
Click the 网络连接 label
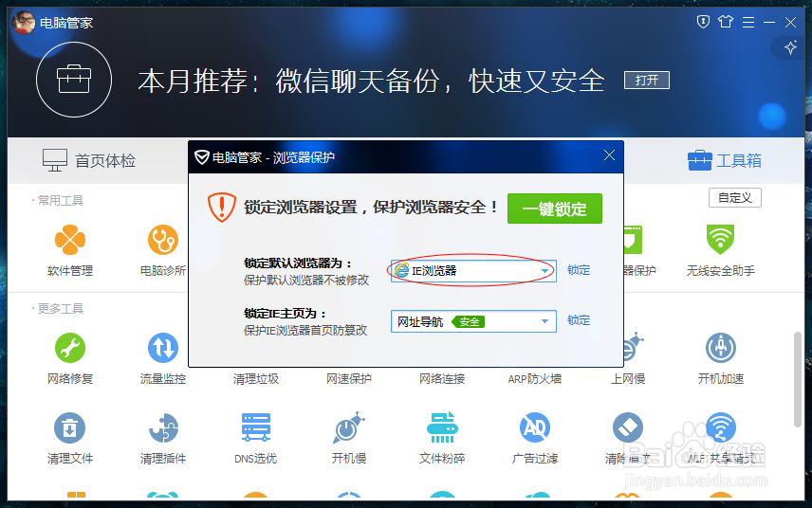click(442, 379)
